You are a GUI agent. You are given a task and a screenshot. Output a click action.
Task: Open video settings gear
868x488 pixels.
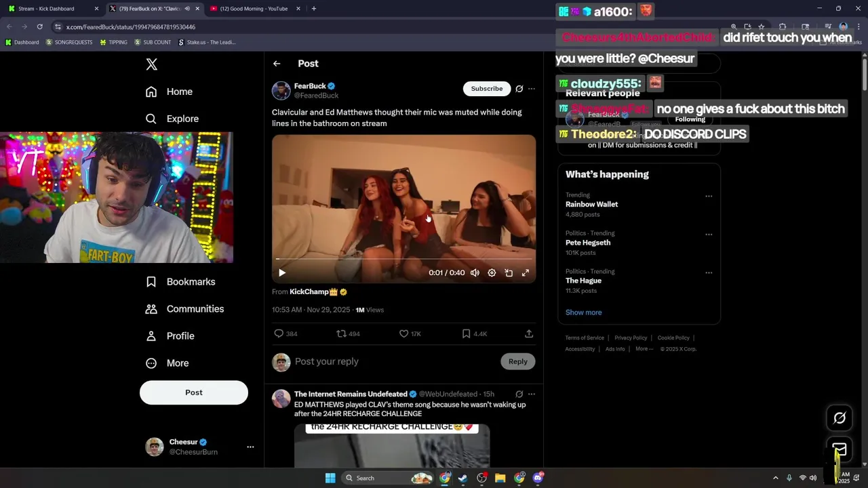pyautogui.click(x=492, y=273)
